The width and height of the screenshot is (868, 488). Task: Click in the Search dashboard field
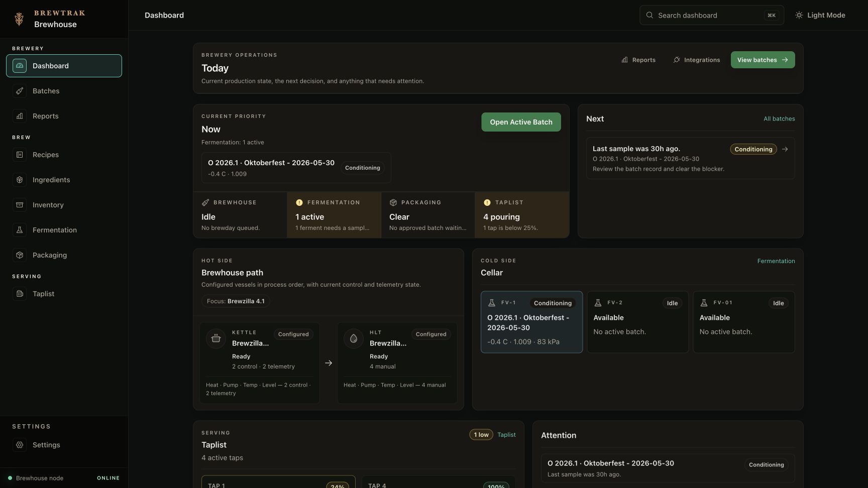[x=712, y=15]
